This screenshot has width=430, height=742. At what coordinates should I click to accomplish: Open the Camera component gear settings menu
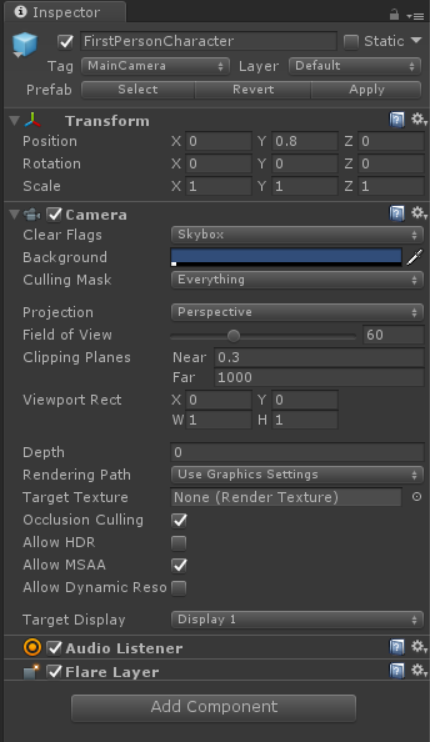pos(419,213)
